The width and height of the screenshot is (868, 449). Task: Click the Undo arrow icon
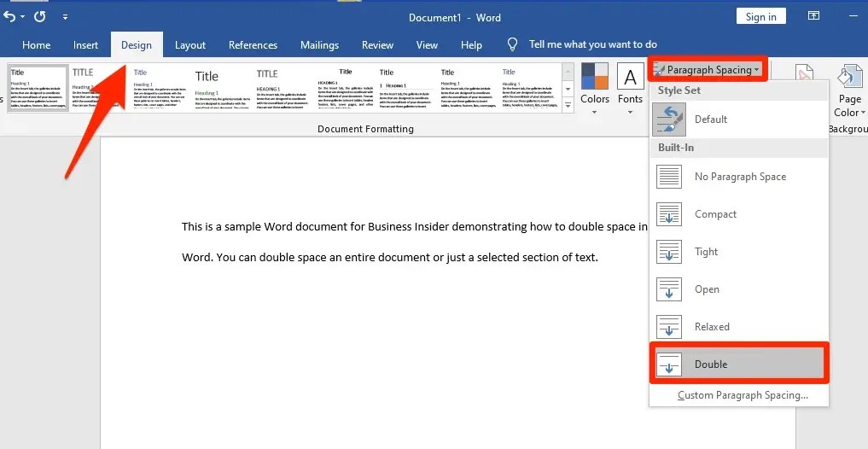coord(9,16)
